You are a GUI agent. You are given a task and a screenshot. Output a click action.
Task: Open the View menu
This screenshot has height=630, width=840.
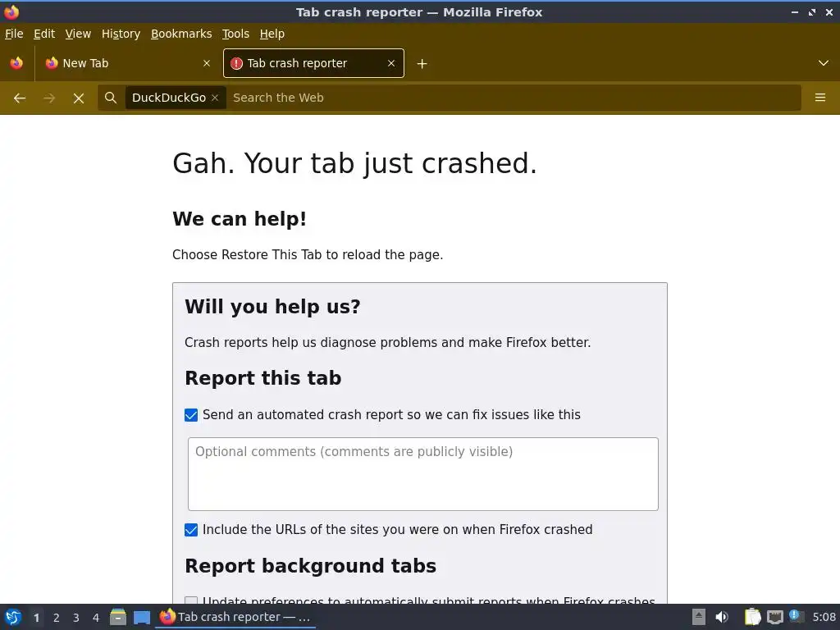(x=78, y=34)
